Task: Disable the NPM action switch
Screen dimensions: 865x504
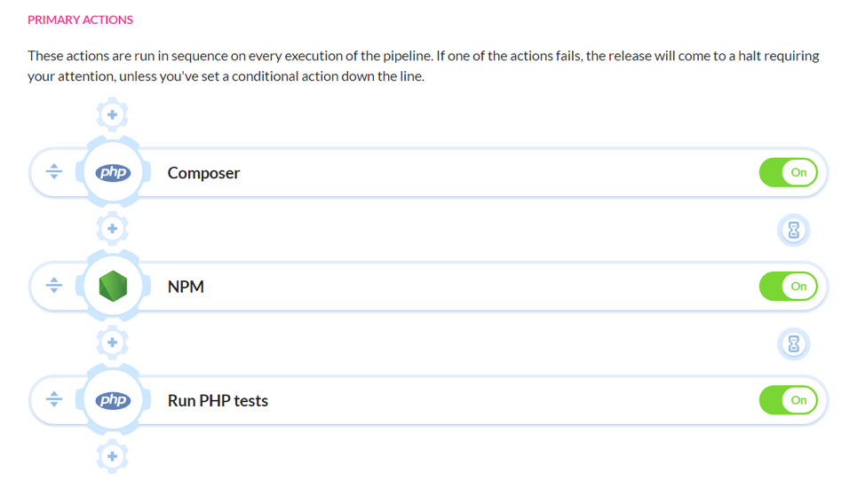Action: click(788, 287)
